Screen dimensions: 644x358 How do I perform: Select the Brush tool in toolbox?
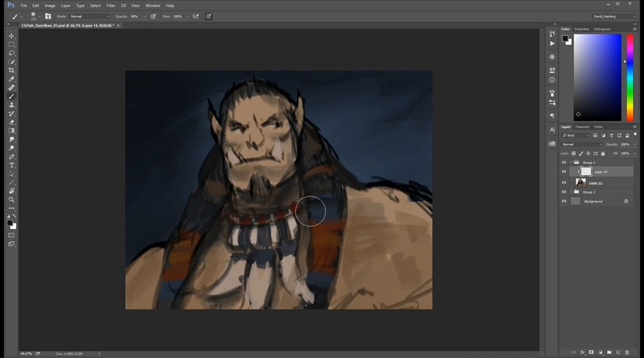click(x=11, y=97)
